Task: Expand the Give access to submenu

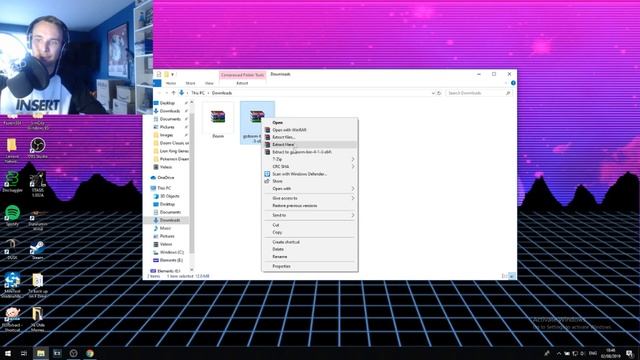Action: (310, 198)
